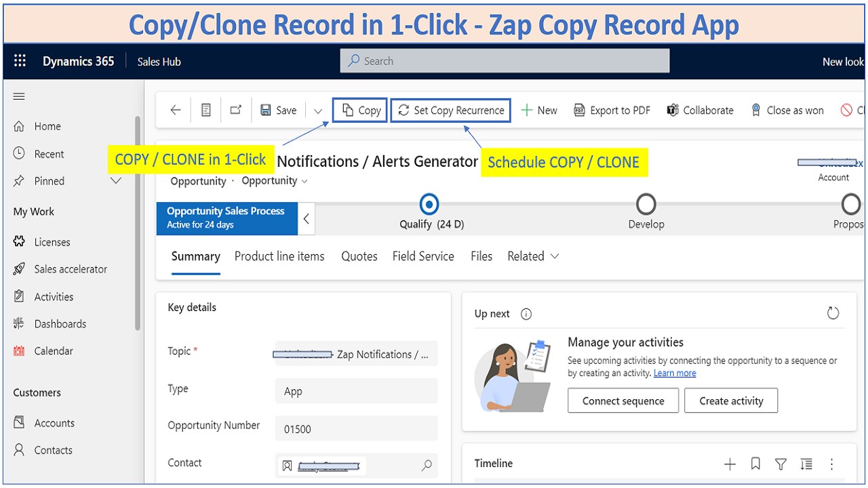Image resolution: width=868 pixels, height=488 pixels.
Task: Open the Learn more link
Action: tap(675, 373)
